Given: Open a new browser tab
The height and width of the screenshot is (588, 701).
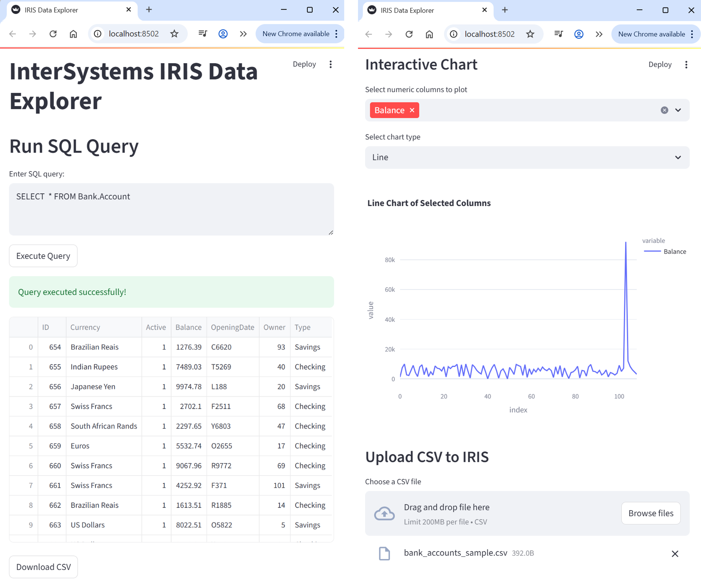Looking at the screenshot, I should tap(149, 10).
